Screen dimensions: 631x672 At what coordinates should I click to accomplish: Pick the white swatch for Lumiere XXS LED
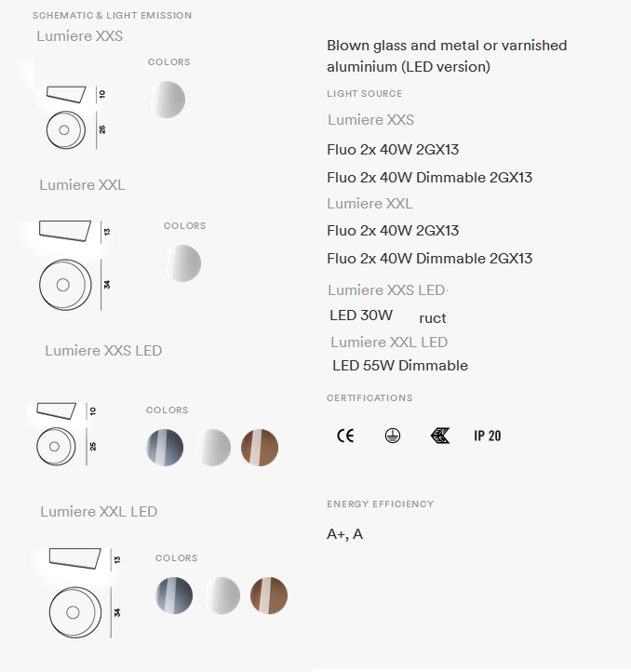pos(212,448)
